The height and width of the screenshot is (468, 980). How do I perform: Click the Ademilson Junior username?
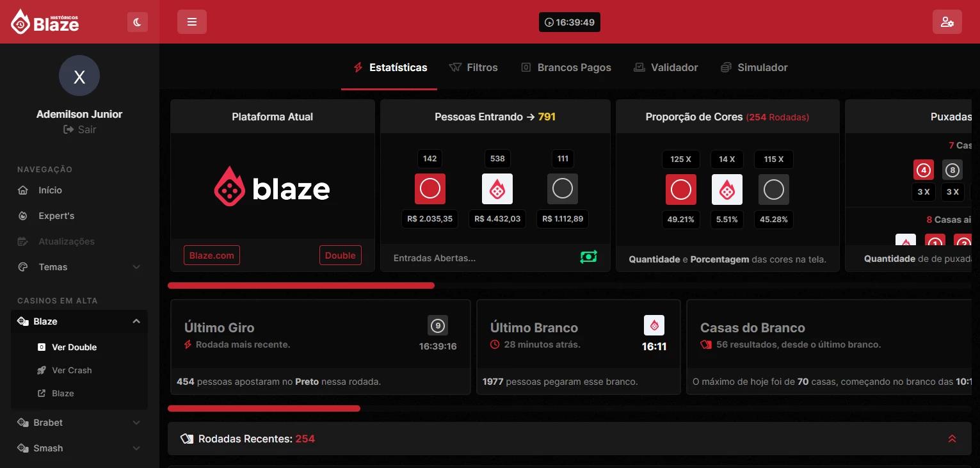pos(79,114)
